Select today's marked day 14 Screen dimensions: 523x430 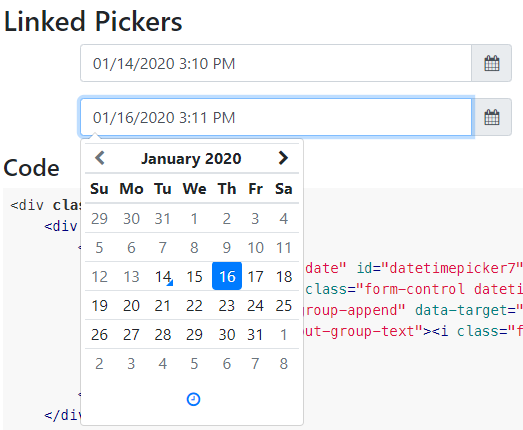pos(163,276)
